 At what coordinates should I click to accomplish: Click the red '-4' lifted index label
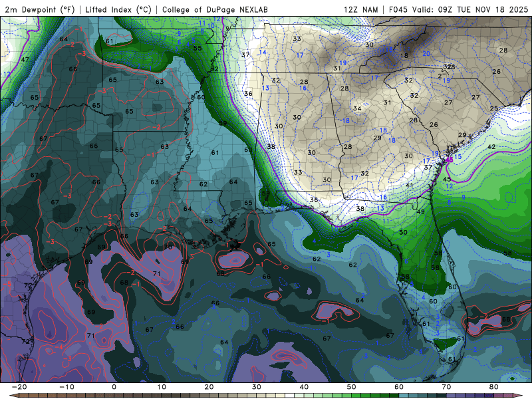coord(59,347)
